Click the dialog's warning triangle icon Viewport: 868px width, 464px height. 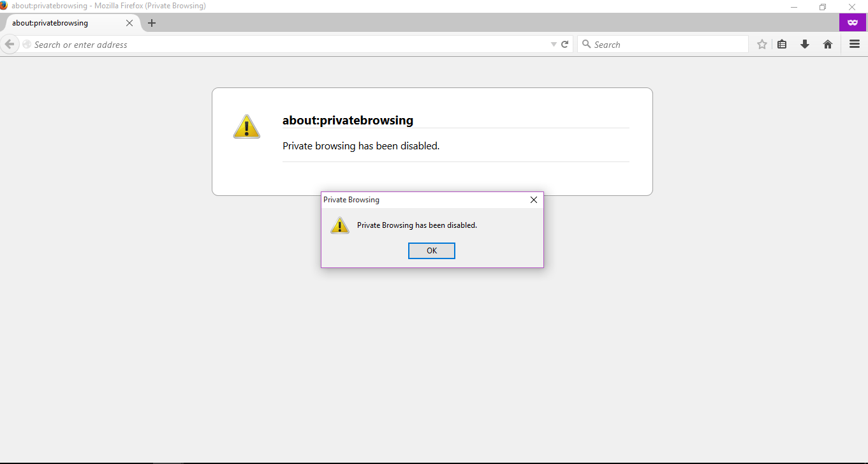(340, 225)
